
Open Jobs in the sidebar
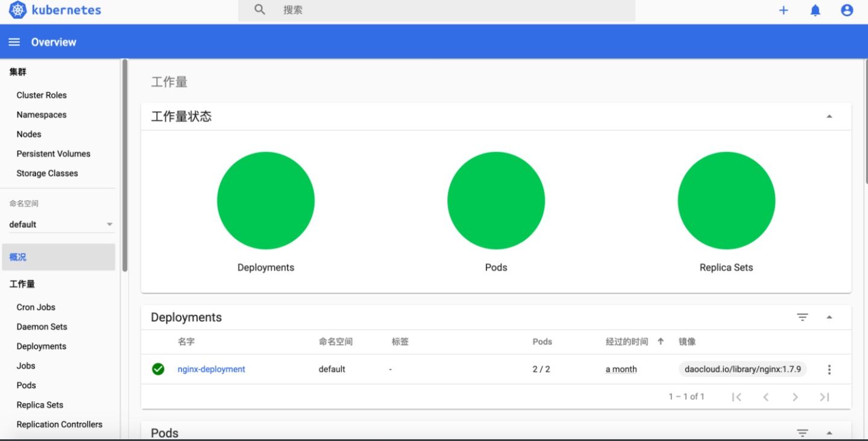click(x=26, y=366)
